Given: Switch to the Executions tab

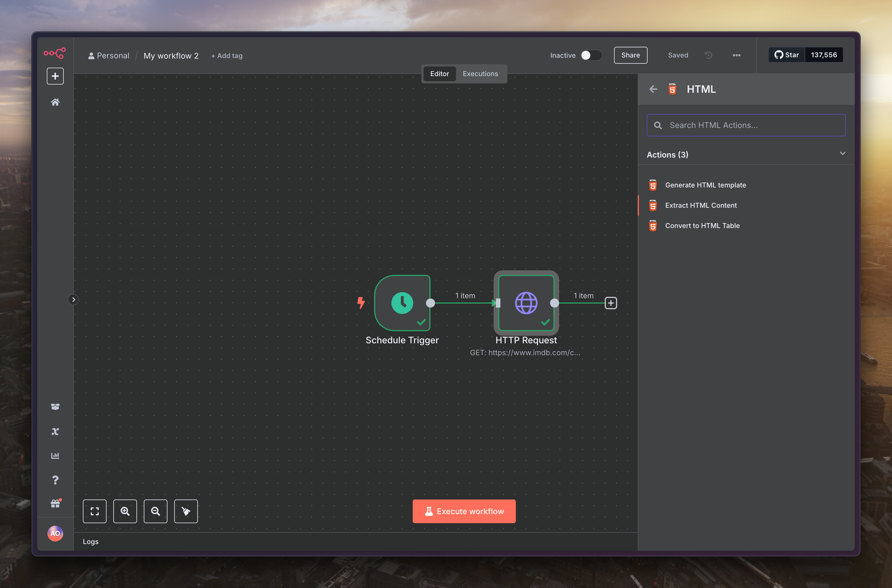Looking at the screenshot, I should click(x=480, y=74).
